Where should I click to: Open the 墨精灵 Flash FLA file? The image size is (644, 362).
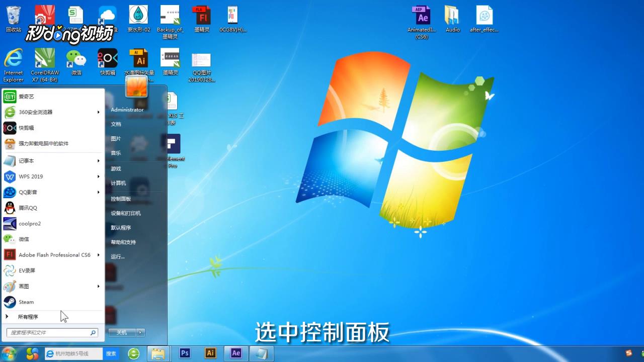202,19
